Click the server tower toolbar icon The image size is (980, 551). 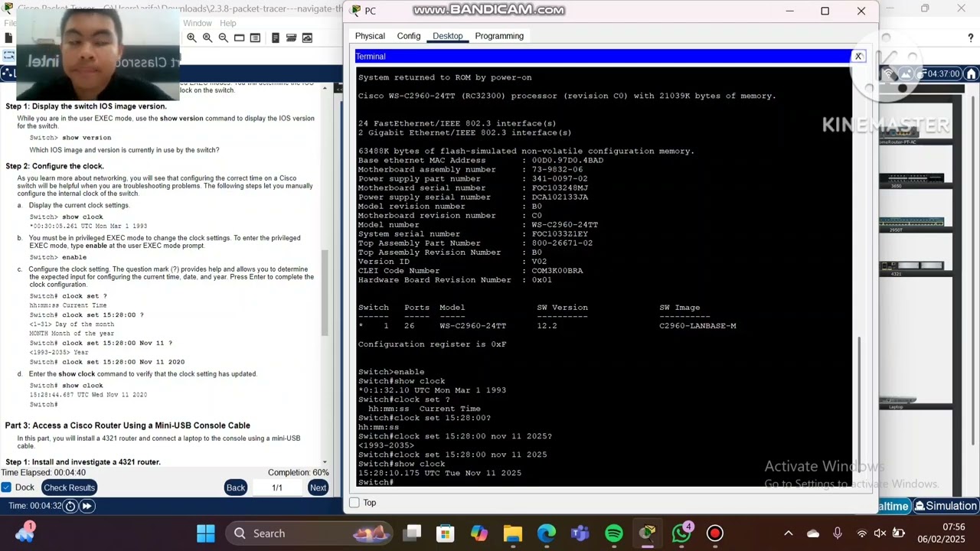277,37
